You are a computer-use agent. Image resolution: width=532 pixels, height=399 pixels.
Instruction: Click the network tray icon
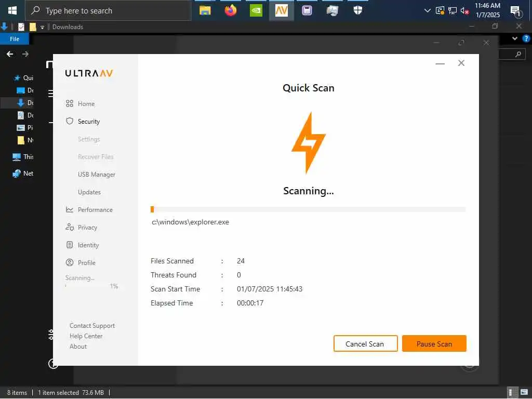[453, 11]
